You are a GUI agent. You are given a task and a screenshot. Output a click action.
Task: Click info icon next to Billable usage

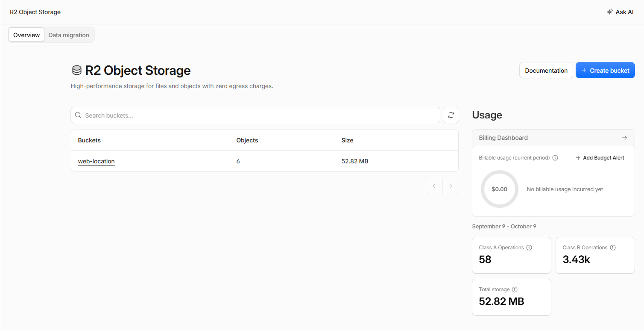pyautogui.click(x=555, y=158)
